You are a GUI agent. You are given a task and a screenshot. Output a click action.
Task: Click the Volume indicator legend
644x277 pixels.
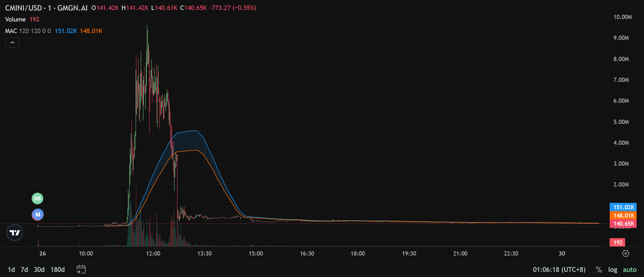(16, 19)
